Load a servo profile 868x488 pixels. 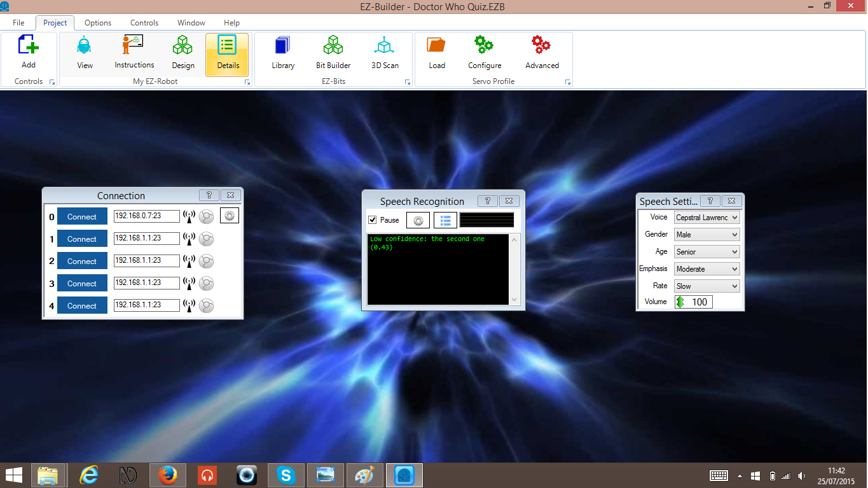[436, 46]
